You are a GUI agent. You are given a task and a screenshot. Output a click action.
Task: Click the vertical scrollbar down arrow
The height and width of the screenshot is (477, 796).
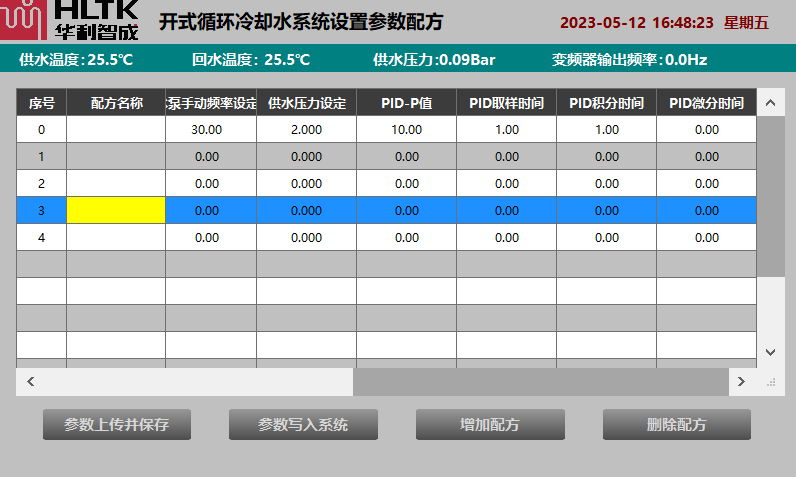tap(770, 352)
